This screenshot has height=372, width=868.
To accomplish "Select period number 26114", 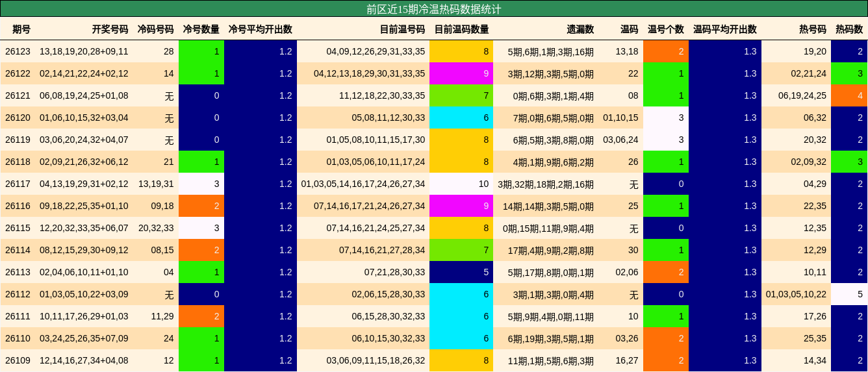I will [18, 250].
